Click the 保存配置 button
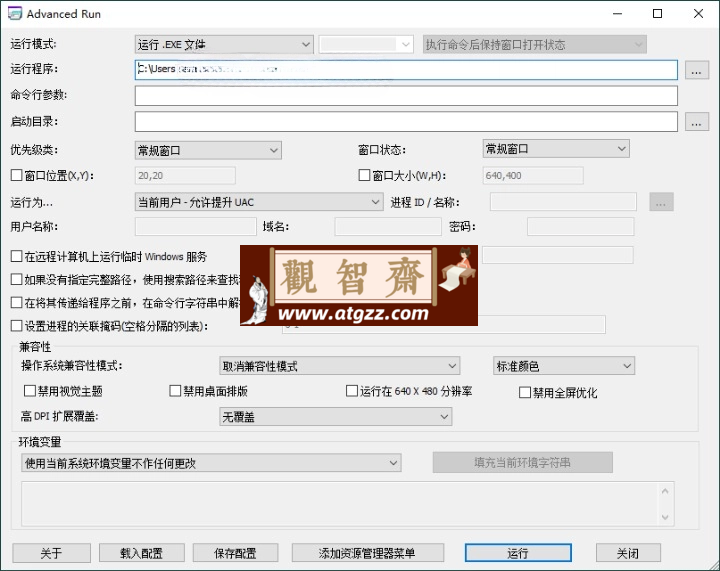Image resolution: width=720 pixels, height=571 pixels. [x=235, y=553]
